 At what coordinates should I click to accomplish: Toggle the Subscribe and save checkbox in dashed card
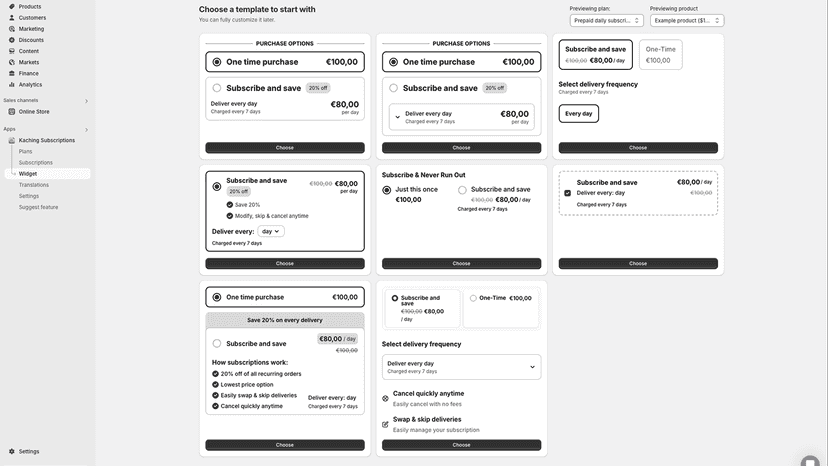tap(568, 193)
